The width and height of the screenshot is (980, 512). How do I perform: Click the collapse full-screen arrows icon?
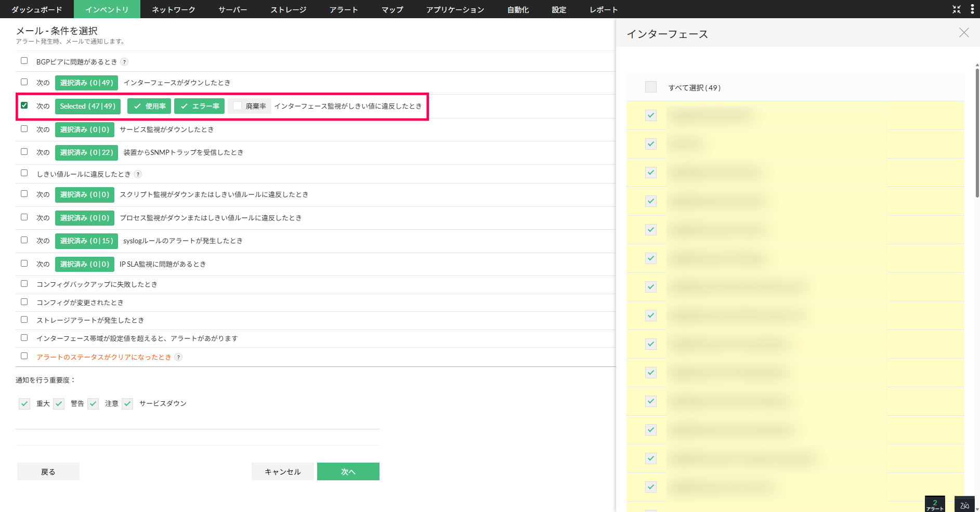point(957,9)
